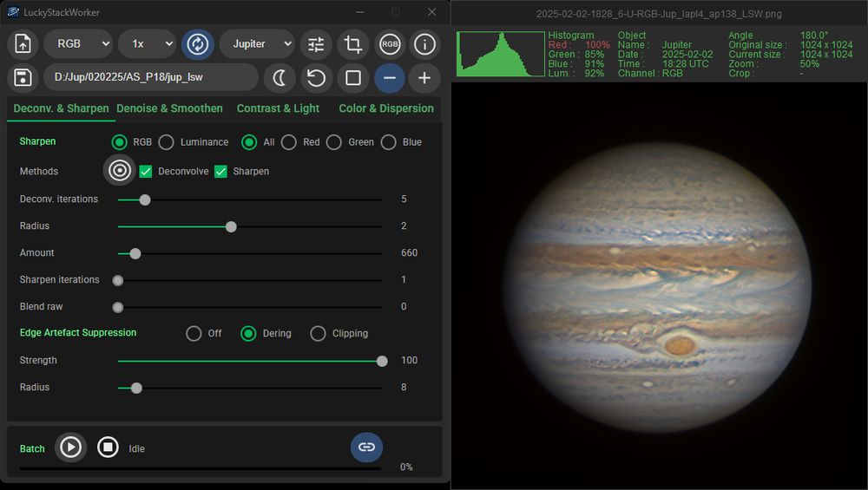Uncheck the Sharpen method checkbox
Viewport: 868px width, 490px height.
[x=220, y=172]
